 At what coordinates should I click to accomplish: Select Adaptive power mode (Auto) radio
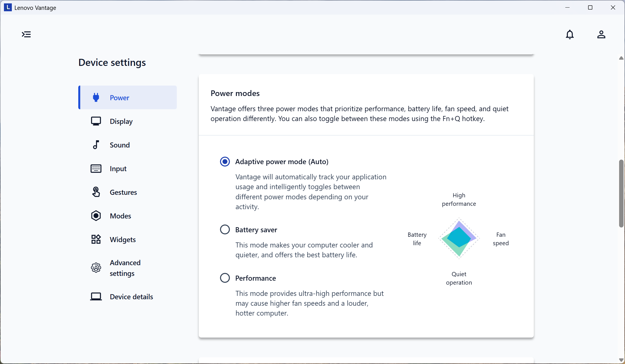[x=225, y=162]
